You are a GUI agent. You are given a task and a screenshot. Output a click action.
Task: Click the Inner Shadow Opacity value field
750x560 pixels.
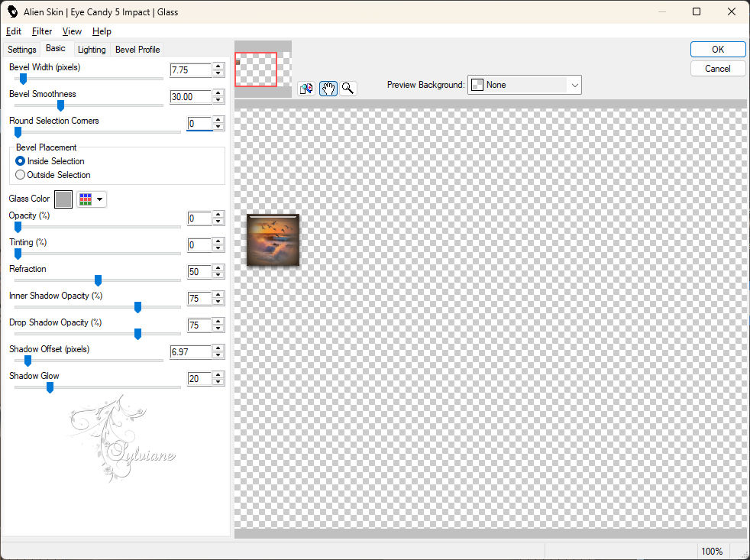click(x=199, y=299)
